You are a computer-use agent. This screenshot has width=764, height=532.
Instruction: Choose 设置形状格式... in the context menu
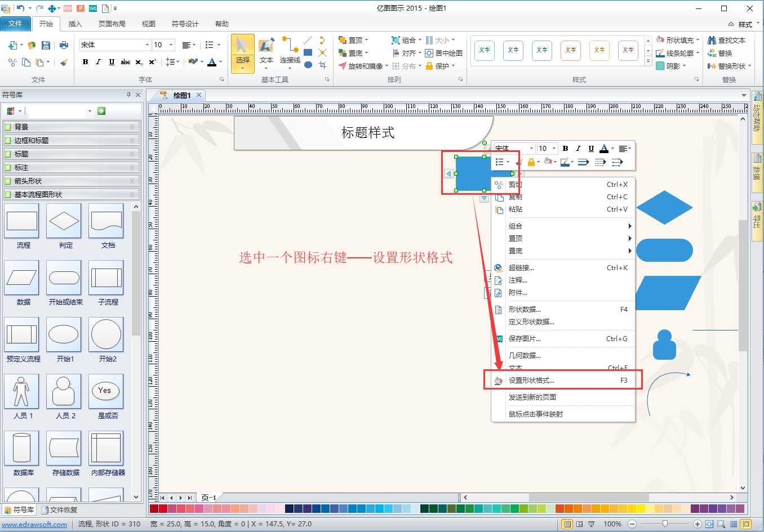563,381
